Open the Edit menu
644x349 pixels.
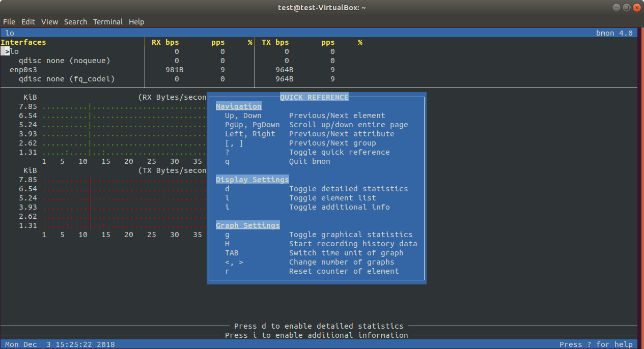(28, 22)
